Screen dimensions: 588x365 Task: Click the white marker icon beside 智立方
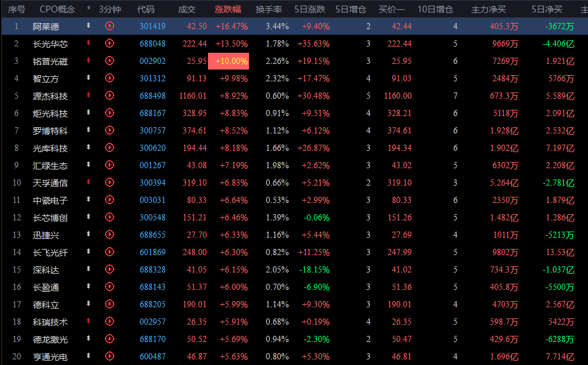(89, 78)
